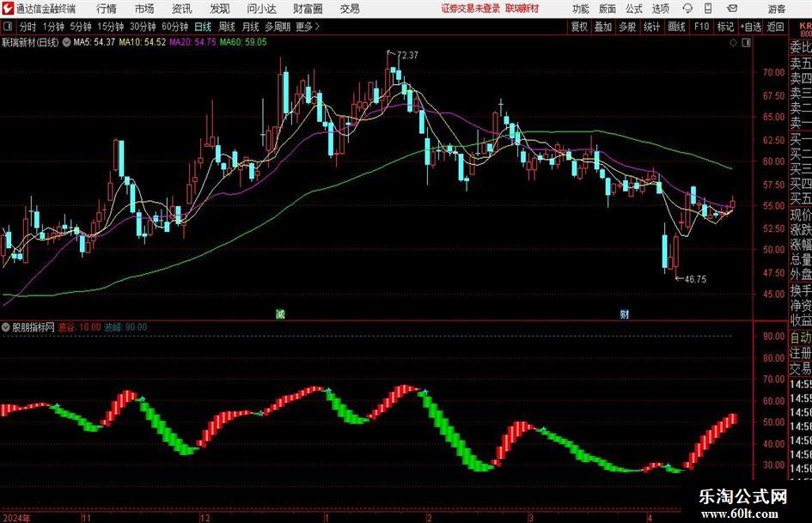Image resolution: width=812 pixels, height=523 pixels.
Task: Expand the dropdown arrow beside 股朋指标网
Action: pos(6,327)
